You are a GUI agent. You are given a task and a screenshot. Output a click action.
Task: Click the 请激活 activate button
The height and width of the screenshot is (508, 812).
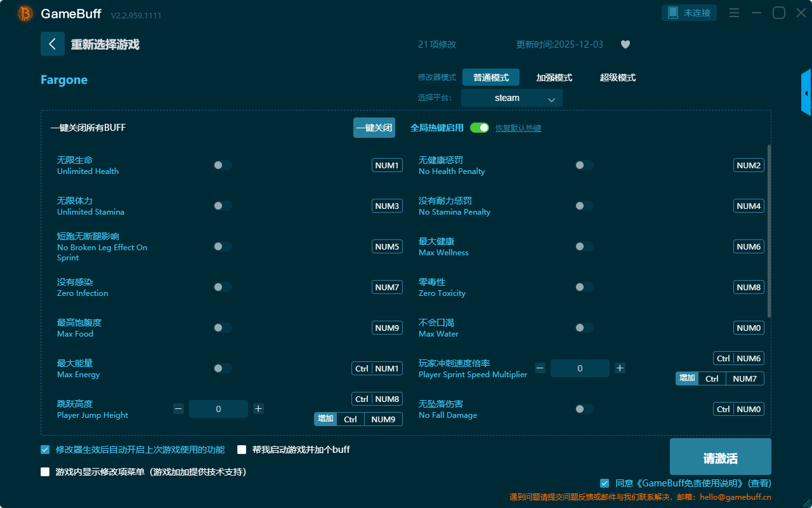tap(720, 457)
